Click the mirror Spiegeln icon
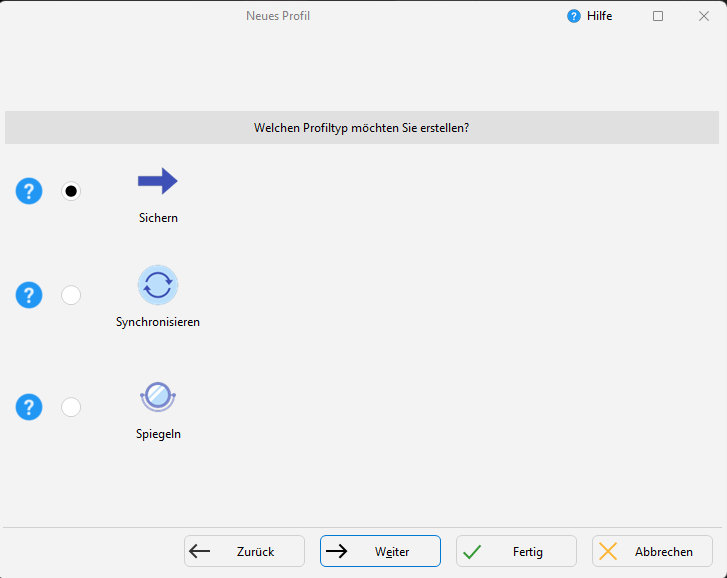 157,397
